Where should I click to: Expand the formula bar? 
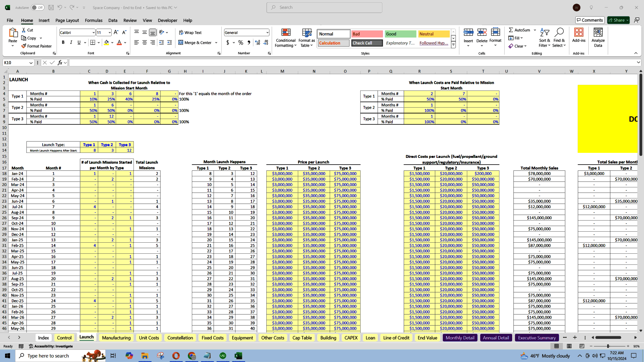point(638,62)
